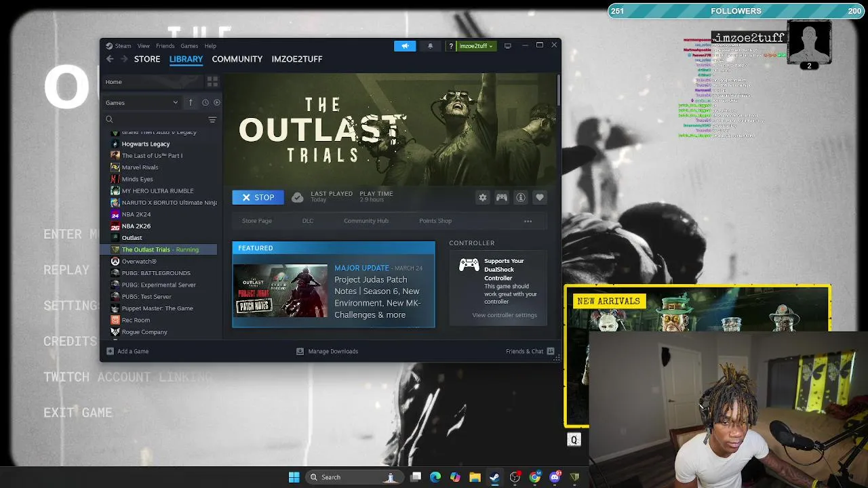Open the notifications bell
The image size is (868, 488).
click(x=430, y=46)
